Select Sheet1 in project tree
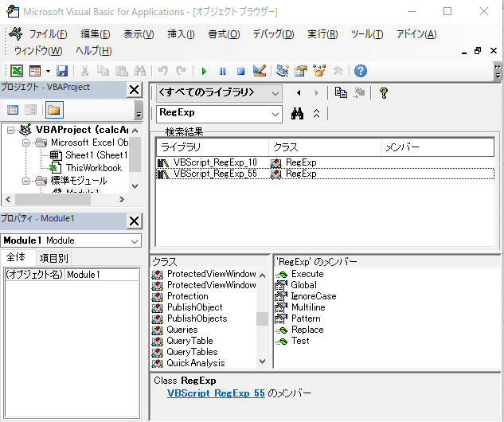The image size is (504, 422). point(96,155)
